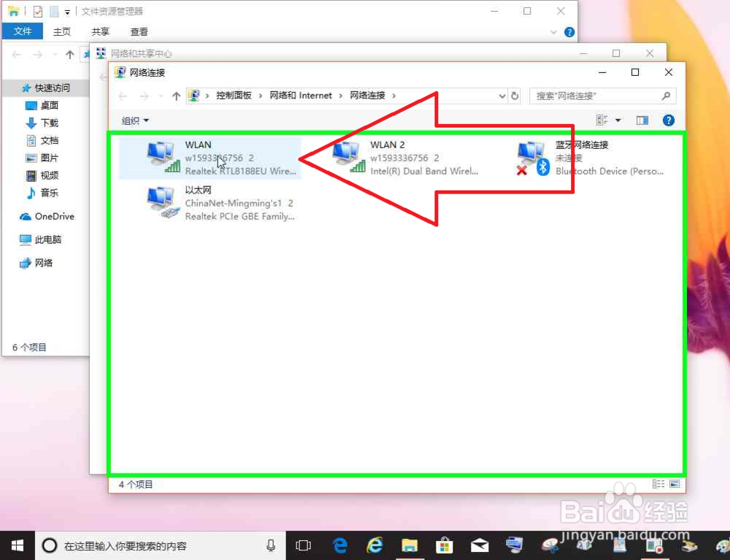The width and height of the screenshot is (730, 560).
Task: Open Microsoft Store from the taskbar
Action: coord(445,545)
